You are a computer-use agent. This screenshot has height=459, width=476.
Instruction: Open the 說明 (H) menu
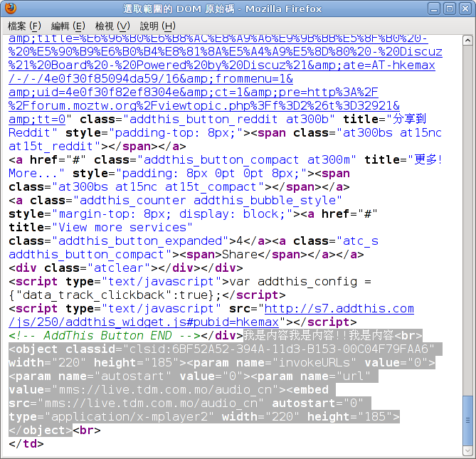[x=157, y=26]
